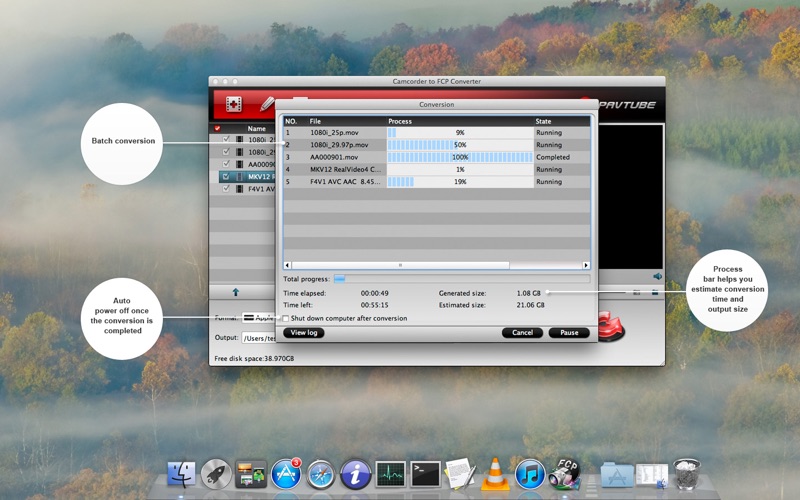
Task: Select highlighted MKV12 row in main file list
Action: coord(247,177)
